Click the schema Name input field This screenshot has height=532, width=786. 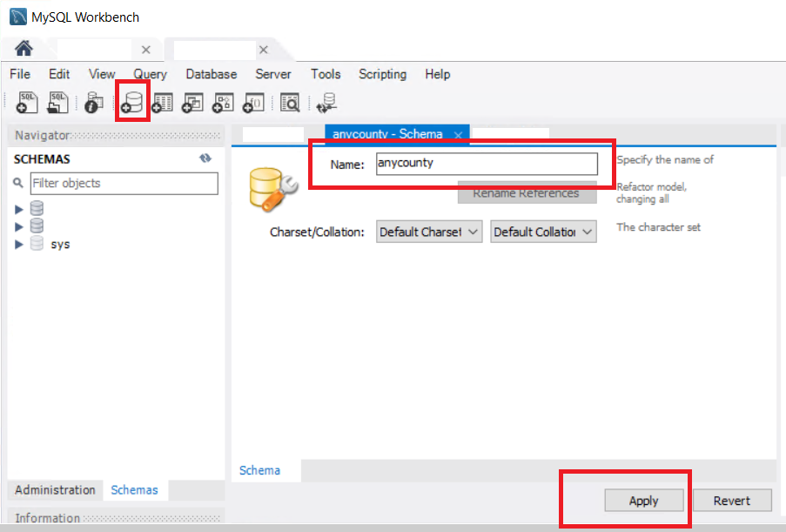[487, 164]
